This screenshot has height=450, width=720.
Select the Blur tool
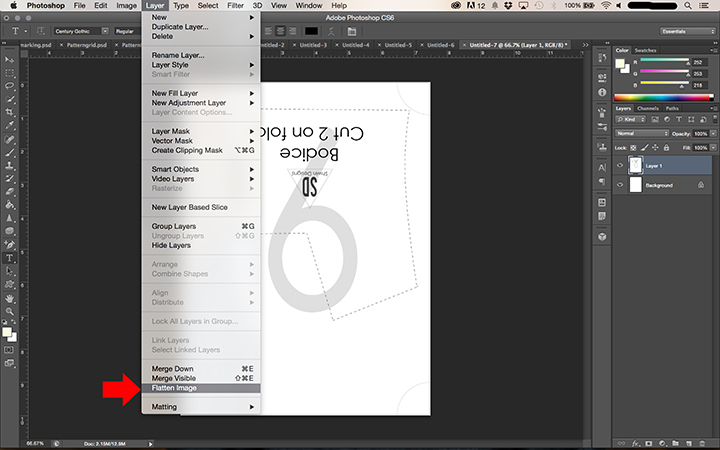click(9, 218)
